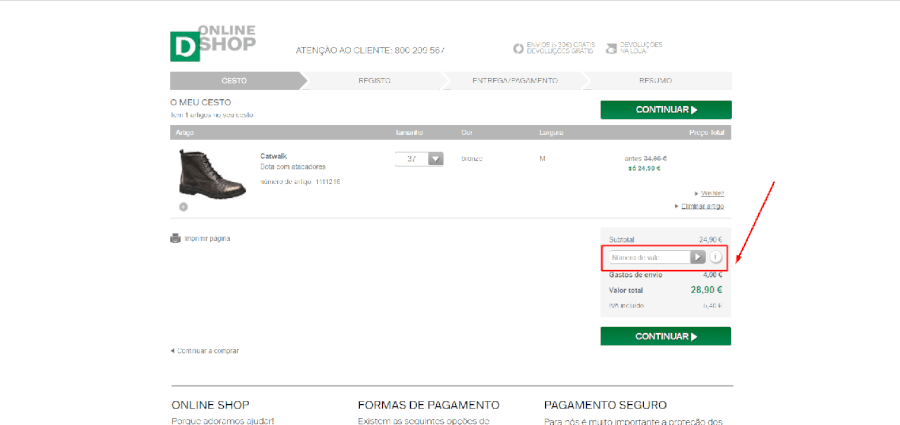Image resolution: width=900 pixels, height=425 pixels.
Task: Click the Devoluções na loja icon
Action: click(612, 48)
